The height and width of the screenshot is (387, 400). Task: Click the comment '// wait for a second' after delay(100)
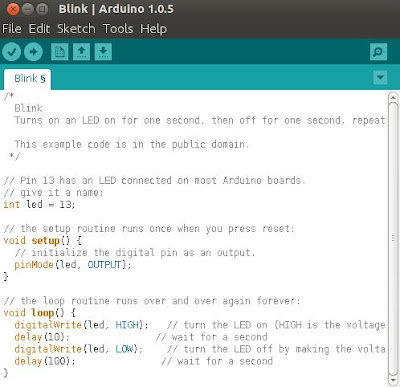coord(217,361)
